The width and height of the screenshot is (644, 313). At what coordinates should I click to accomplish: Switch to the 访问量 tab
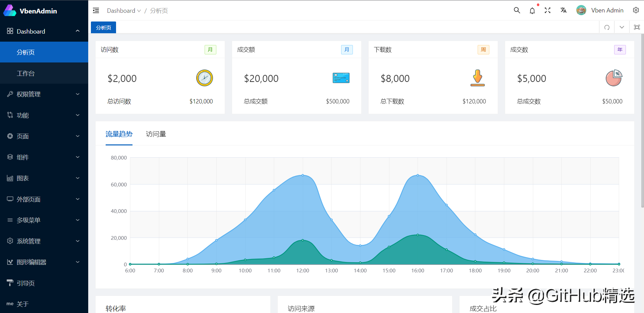click(x=156, y=134)
